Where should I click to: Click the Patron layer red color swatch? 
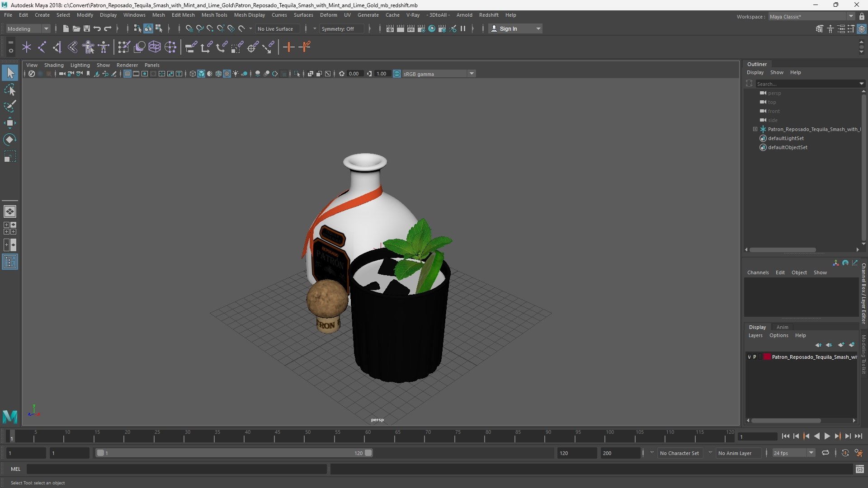tap(767, 357)
